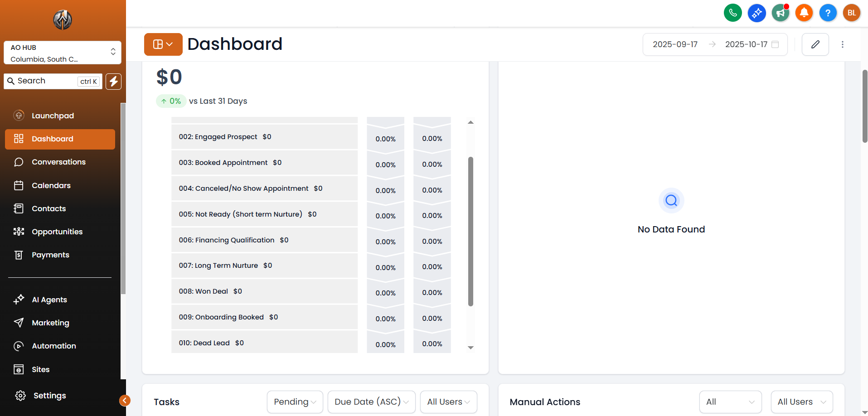Image resolution: width=868 pixels, height=416 pixels.
Task: Open the Pending tasks status dropdown
Action: point(295,402)
